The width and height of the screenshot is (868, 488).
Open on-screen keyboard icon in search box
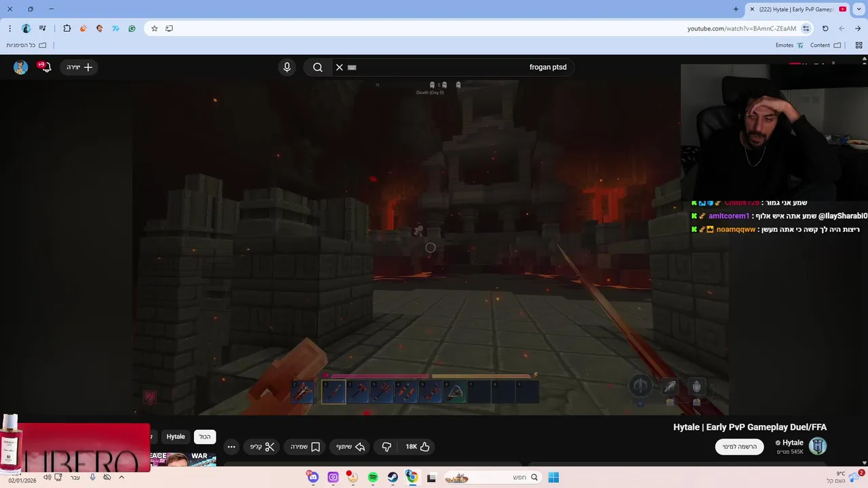[x=352, y=67]
